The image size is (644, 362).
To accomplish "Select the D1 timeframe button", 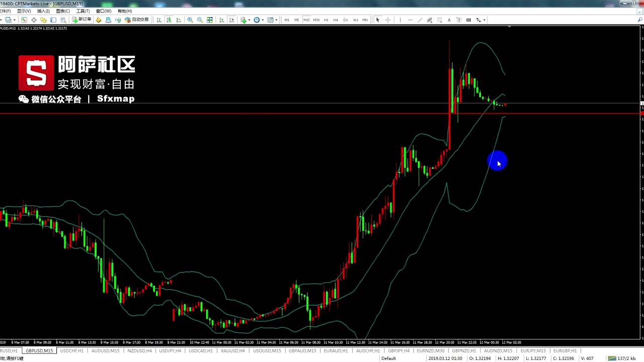I will tap(346, 20).
